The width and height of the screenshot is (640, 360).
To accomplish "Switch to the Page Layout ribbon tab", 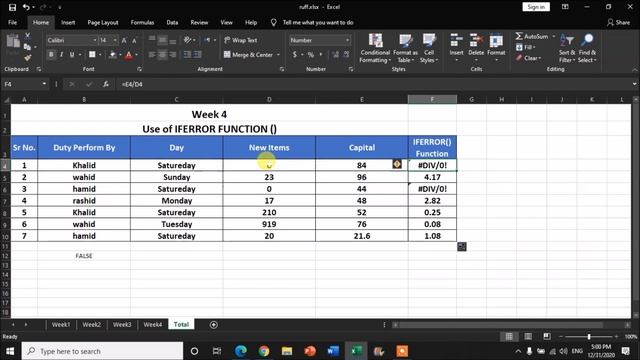I will tap(103, 22).
